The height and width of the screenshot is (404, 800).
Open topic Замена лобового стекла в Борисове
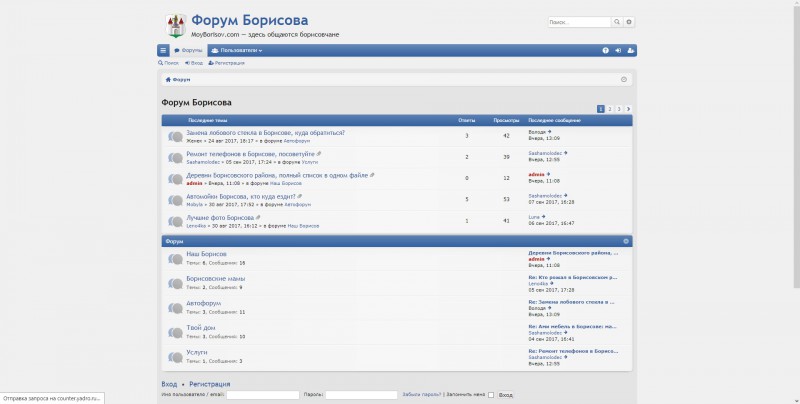pyautogui.click(x=265, y=133)
